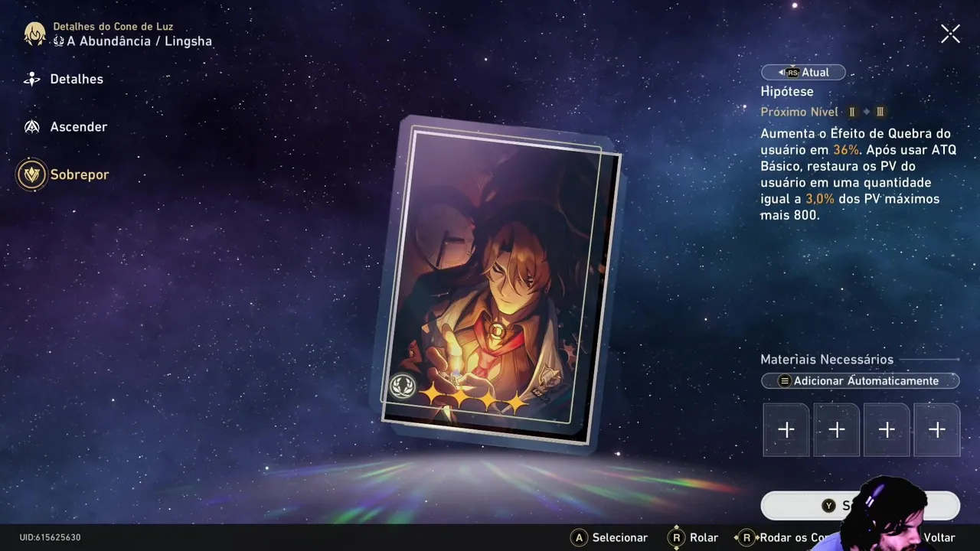The width and height of the screenshot is (980, 551).
Task: Click 'Detalhes do Cone de Luz' title
Action: (x=113, y=27)
